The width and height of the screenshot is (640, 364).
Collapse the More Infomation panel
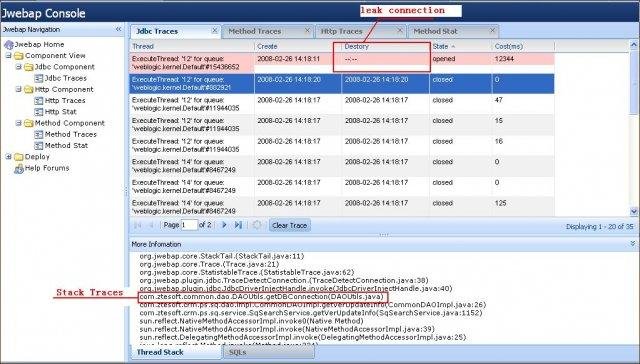[x=633, y=244]
